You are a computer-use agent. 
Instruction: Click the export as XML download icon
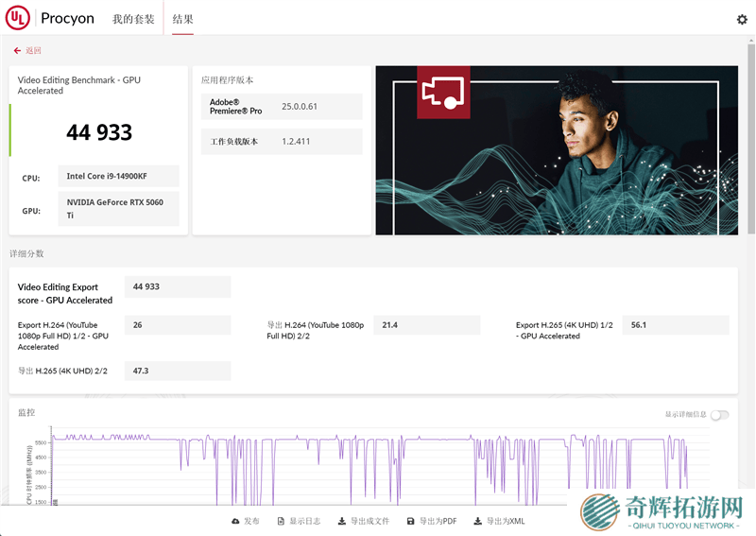[x=478, y=521]
